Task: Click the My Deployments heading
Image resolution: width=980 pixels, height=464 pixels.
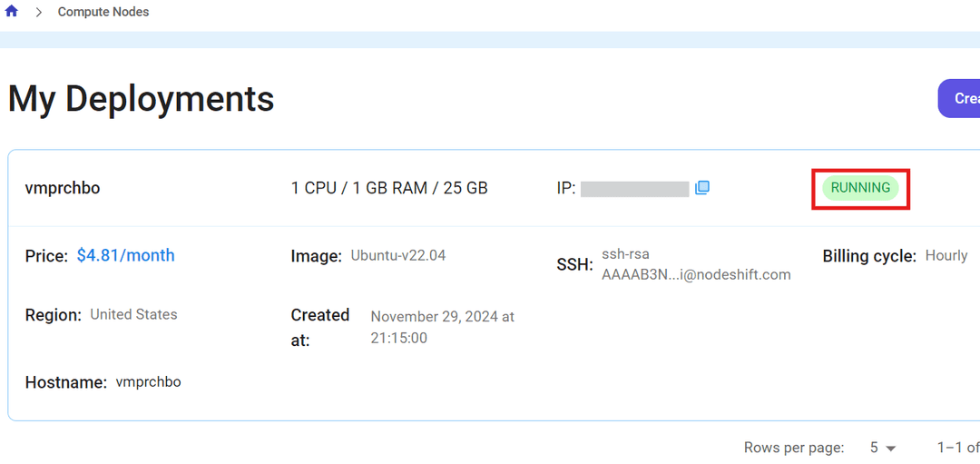Action: [141, 98]
